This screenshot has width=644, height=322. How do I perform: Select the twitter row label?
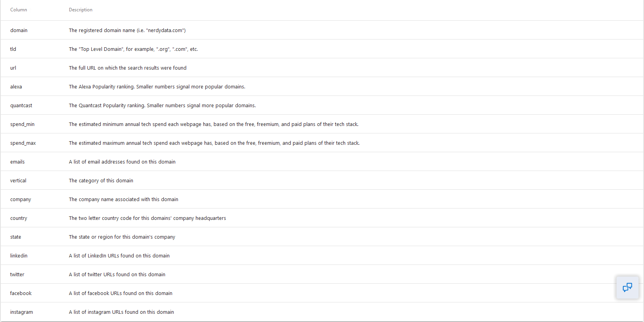[x=17, y=274]
